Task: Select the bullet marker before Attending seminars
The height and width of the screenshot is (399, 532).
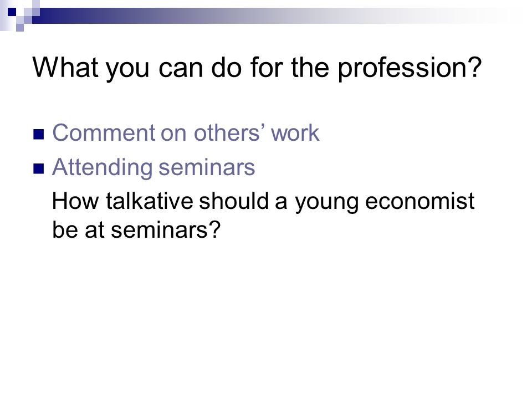Action: pyautogui.click(x=39, y=168)
